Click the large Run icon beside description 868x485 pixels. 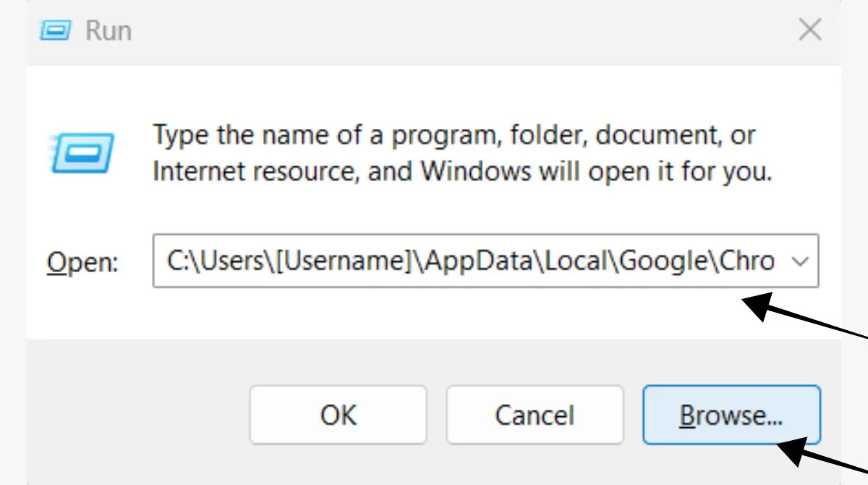click(81, 153)
